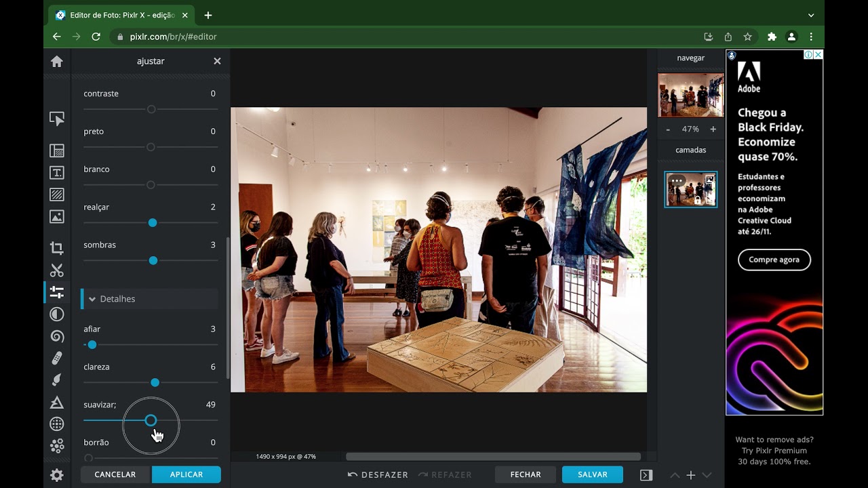Toggle the side panel icon beside Salvar

[x=646, y=475]
